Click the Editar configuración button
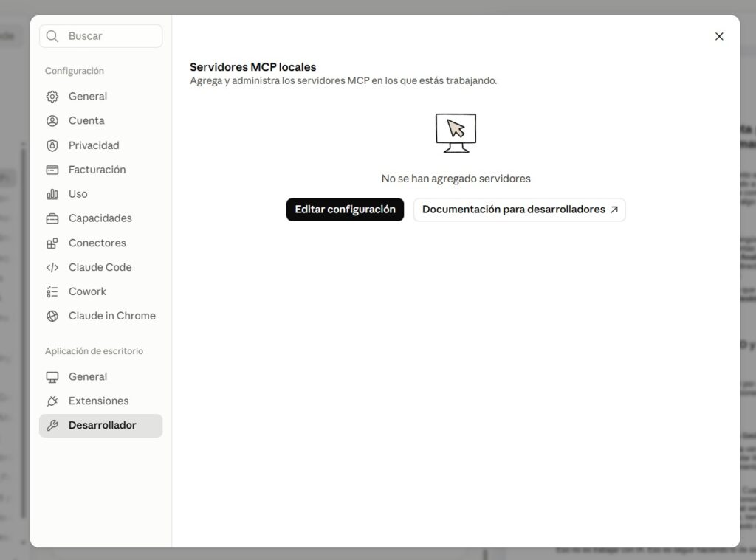 [x=345, y=210]
